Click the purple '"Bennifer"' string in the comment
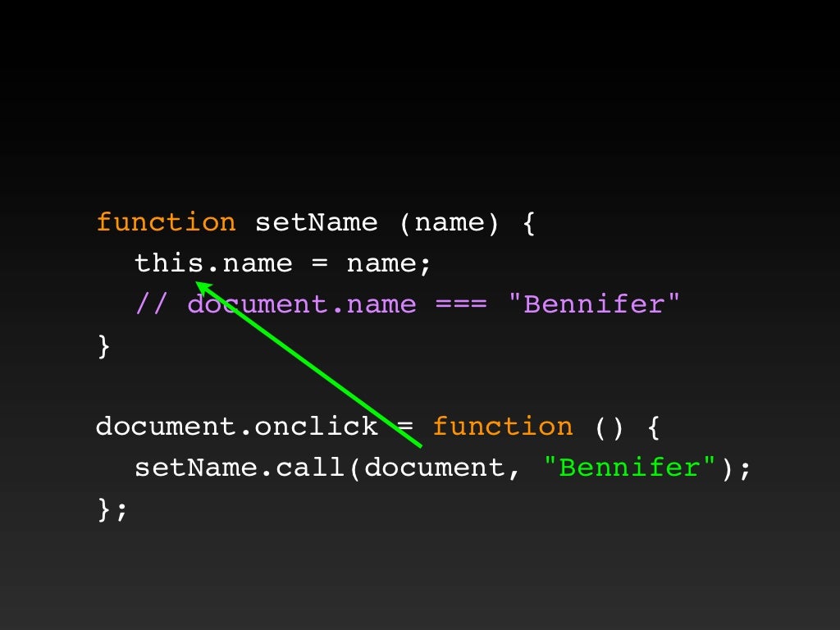Screen dimensions: 840x630 coord(594,304)
